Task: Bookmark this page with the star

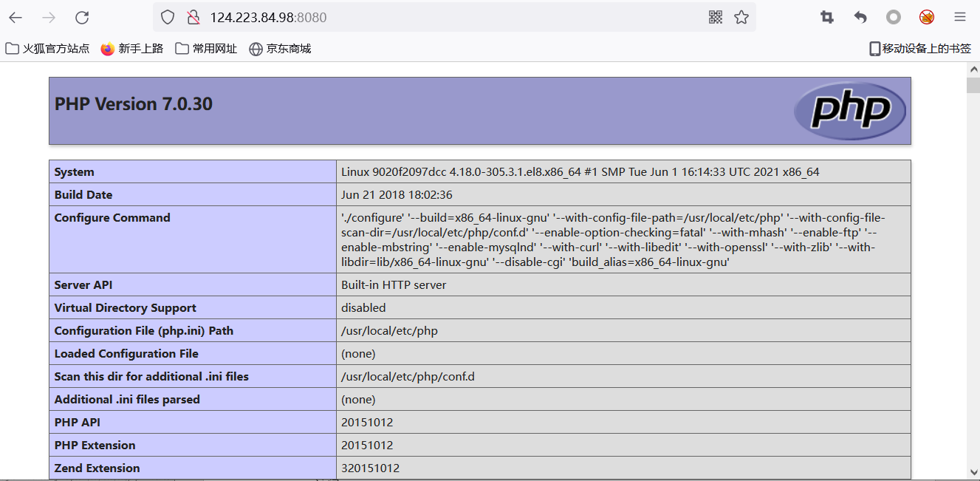Action: click(x=741, y=17)
